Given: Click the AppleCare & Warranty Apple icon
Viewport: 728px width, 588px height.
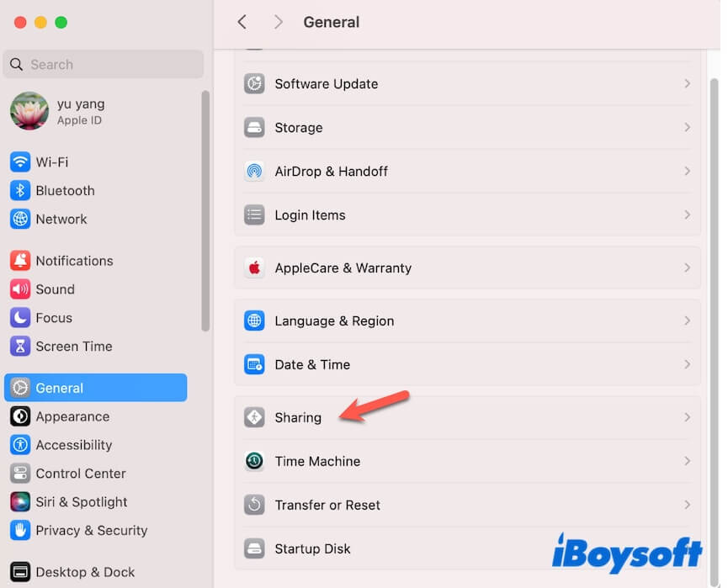Looking at the screenshot, I should coord(254,268).
